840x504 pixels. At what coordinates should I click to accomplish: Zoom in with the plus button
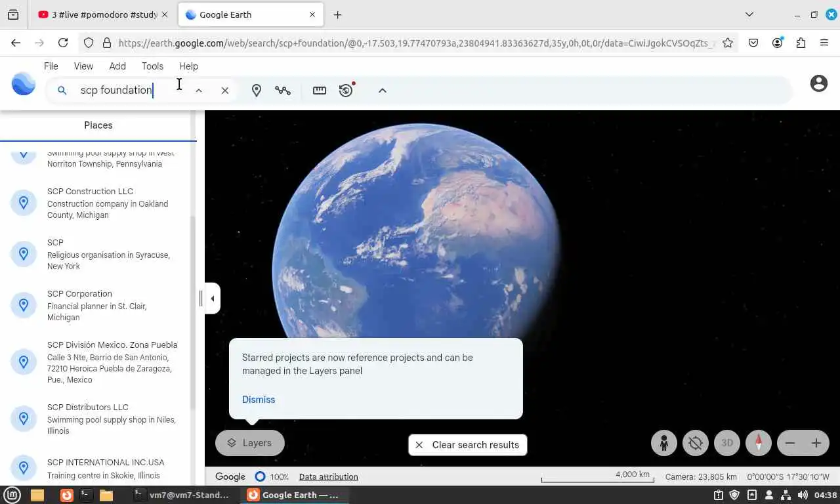816,443
